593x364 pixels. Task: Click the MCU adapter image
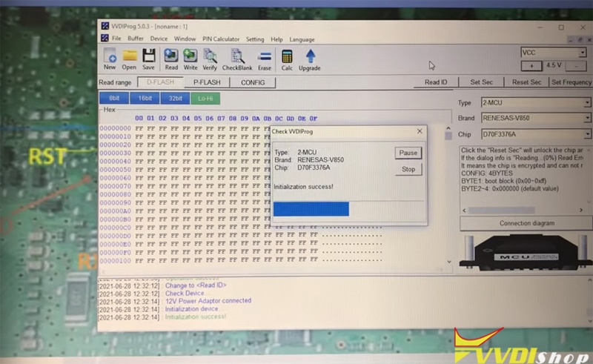pos(526,251)
